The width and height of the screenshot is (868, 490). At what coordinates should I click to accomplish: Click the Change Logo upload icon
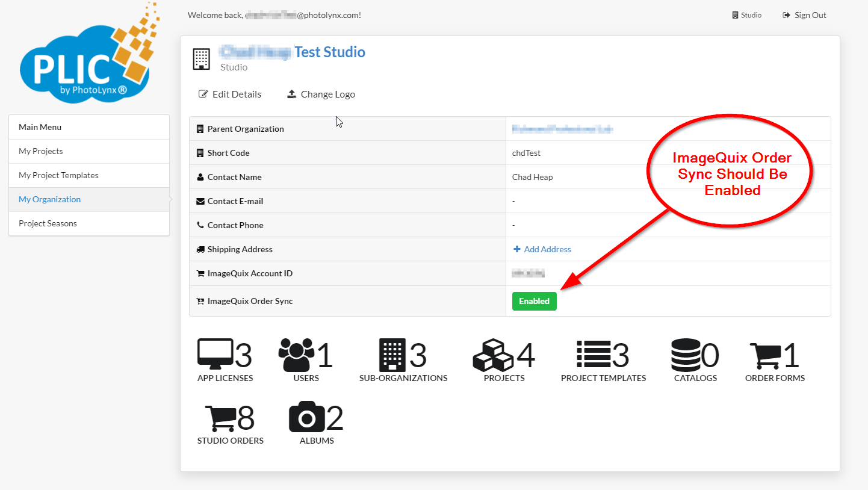[292, 95]
